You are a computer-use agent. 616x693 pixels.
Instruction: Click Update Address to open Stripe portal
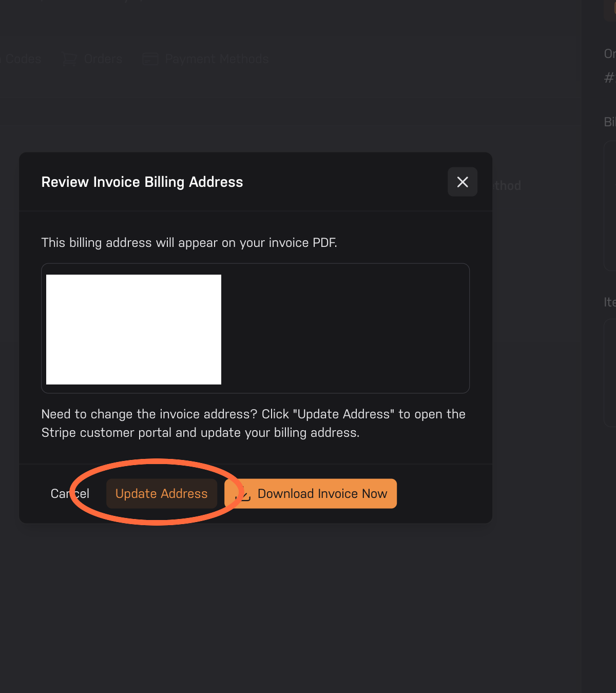pyautogui.click(x=161, y=493)
